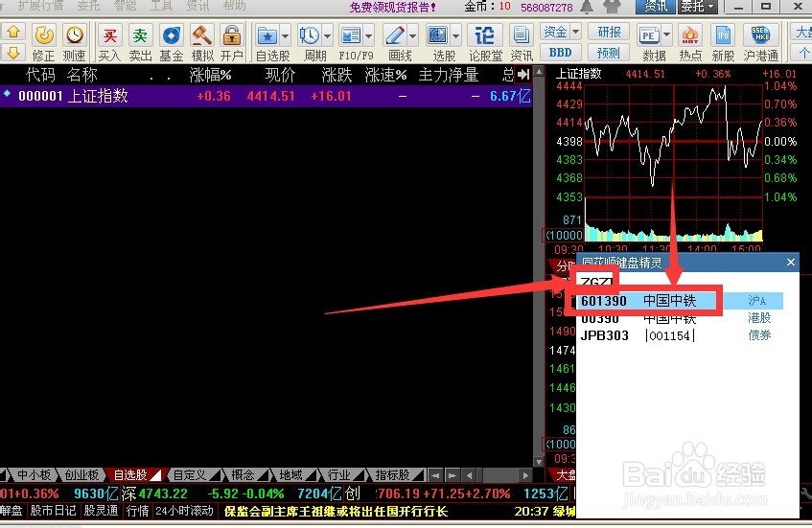Sort by the 现价 column header
Viewport: 812px width, 528px height.
(x=280, y=75)
